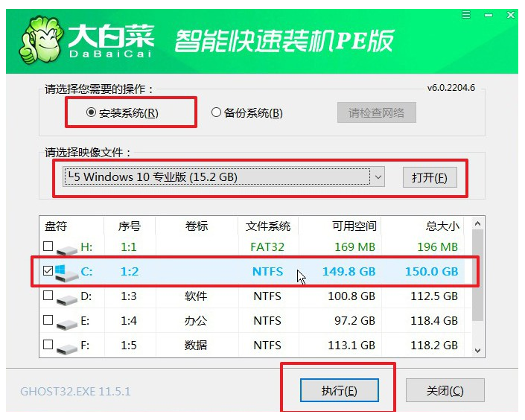Screen dimensions: 525x420
Task: Click the H: drive disk icon
Action: pos(66,249)
